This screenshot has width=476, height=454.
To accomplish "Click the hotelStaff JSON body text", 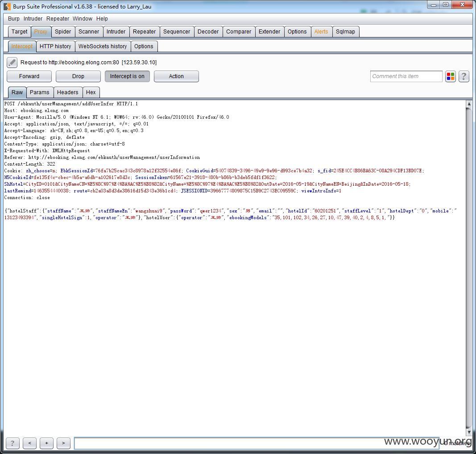I will pos(230,214).
